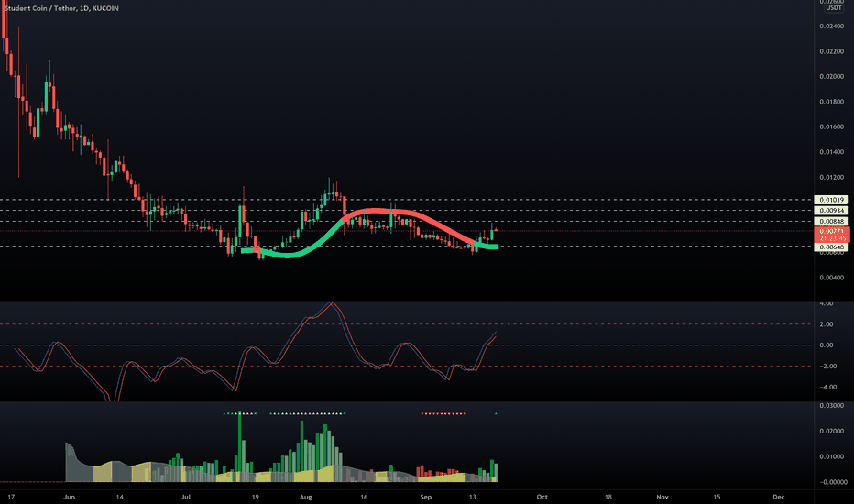Click the 0.01200 price axis label
This screenshot has height=504, width=854.
coord(832,177)
